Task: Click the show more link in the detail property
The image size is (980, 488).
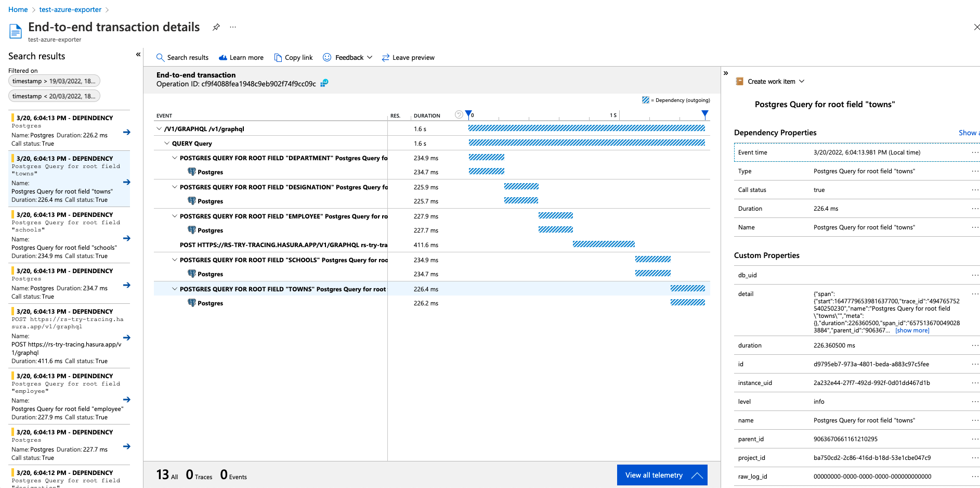Action: point(912,330)
